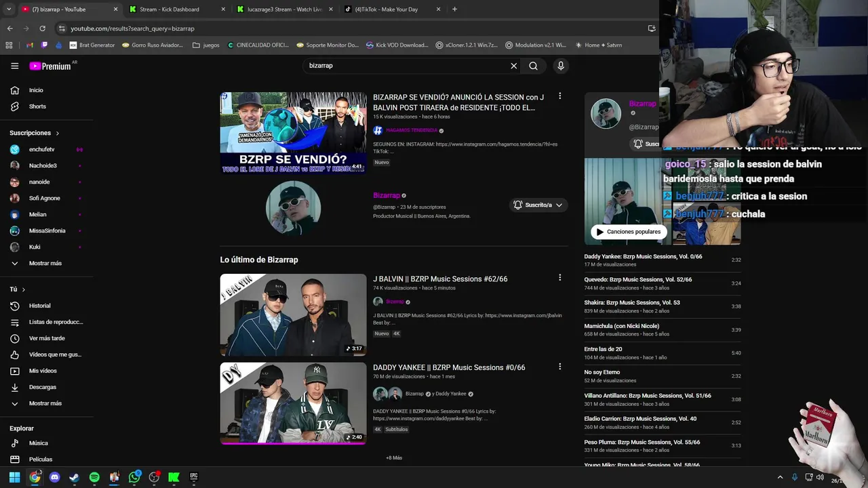Viewport: 868px width, 488px height.
Task: Clear the search box with the X
Action: click(514, 66)
